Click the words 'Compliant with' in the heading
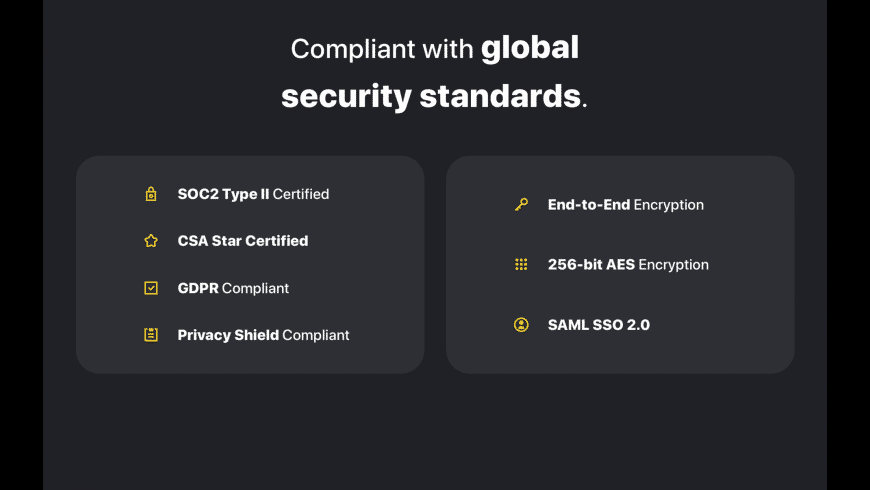Screen dimensions: 870x490 tap(380, 49)
